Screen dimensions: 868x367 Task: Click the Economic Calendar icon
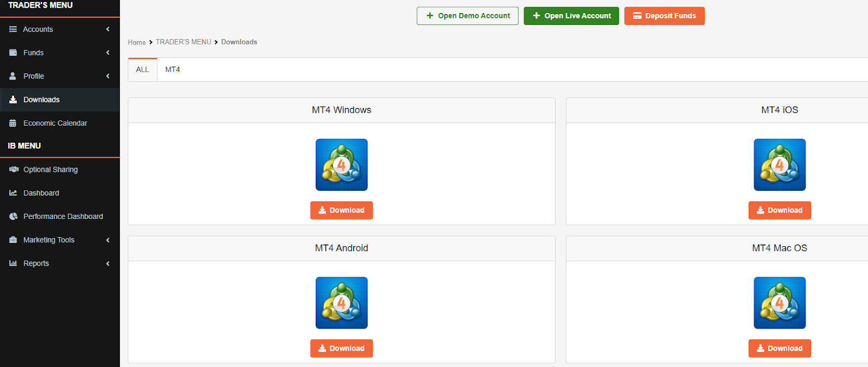coord(13,123)
